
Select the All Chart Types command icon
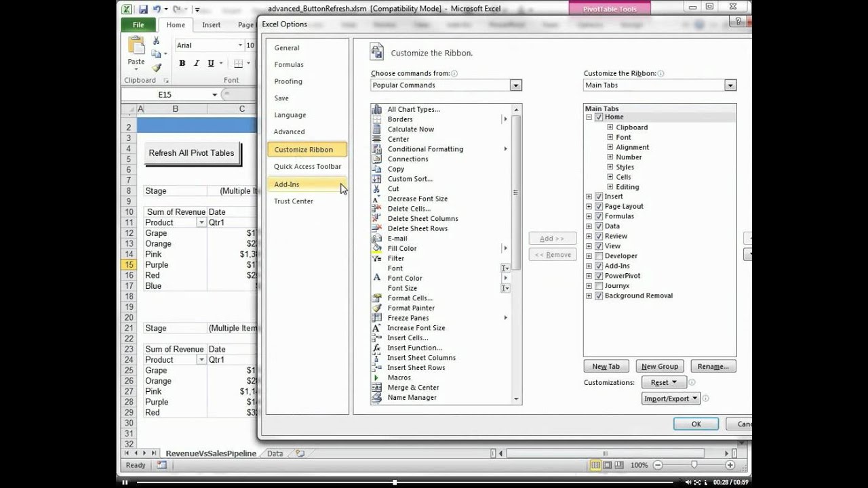click(377, 109)
